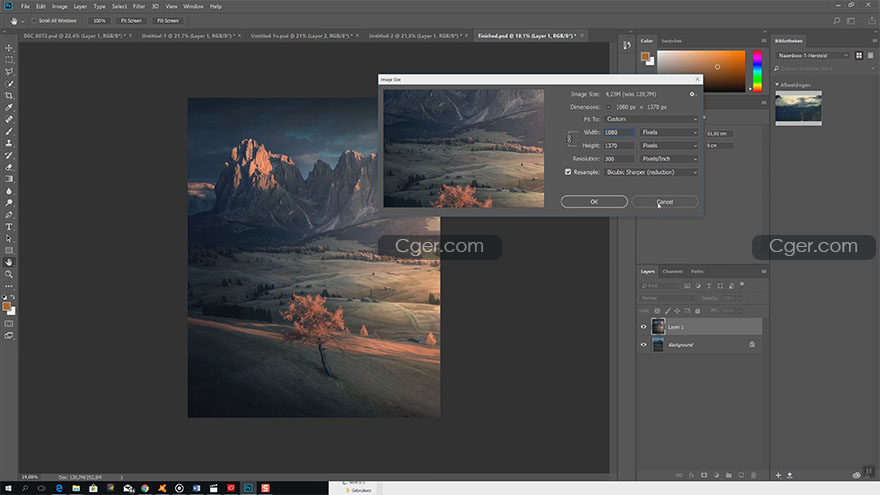Open layer filter Kind dropdown

[660, 286]
